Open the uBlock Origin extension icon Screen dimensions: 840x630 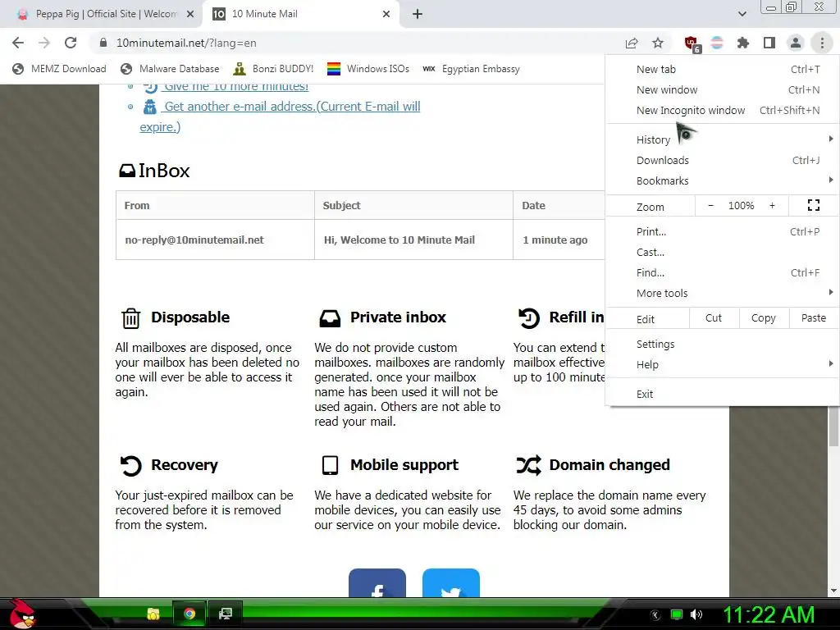692,43
